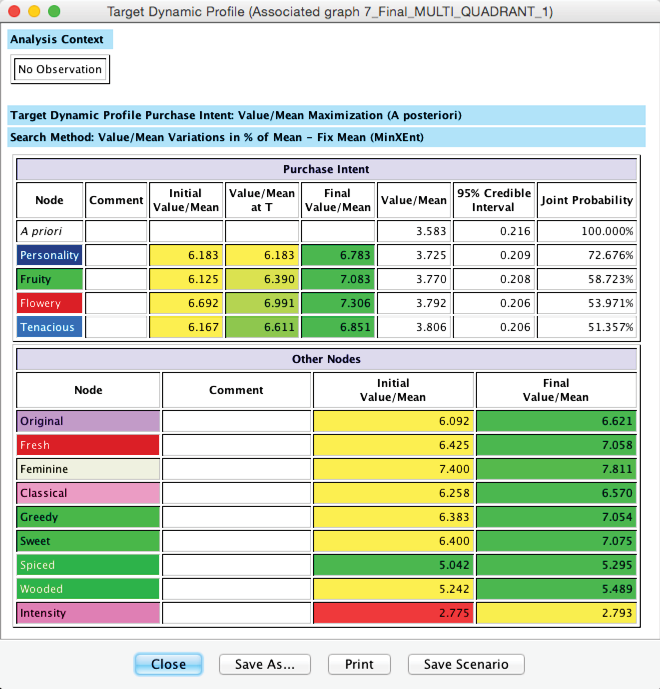Click the Intensity initial value 2.775 cell
Screen dimensions: 660x689
point(394,613)
